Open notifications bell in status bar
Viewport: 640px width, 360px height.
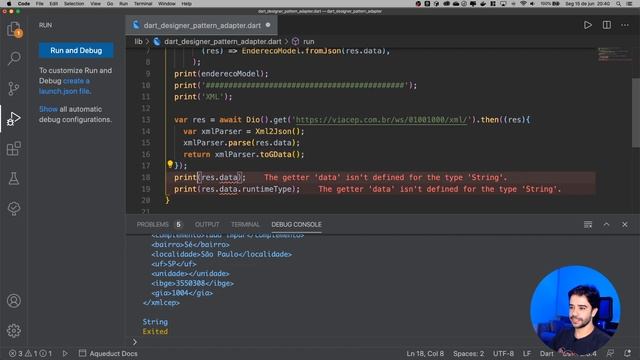(x=627, y=353)
